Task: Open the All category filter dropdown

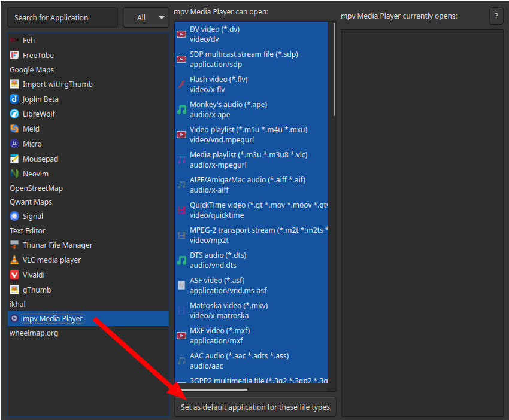Action: [x=146, y=17]
